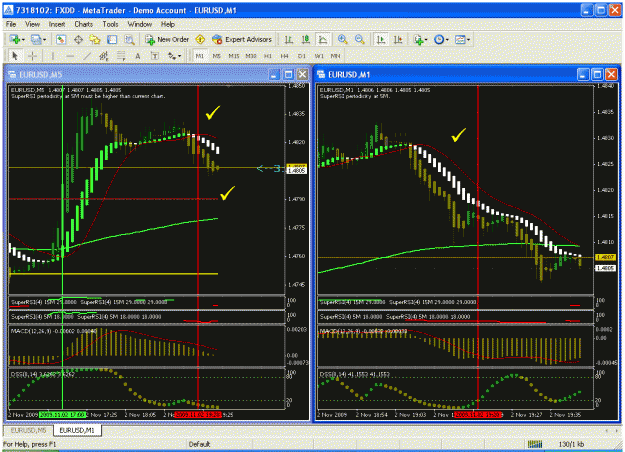Set timeframe to D1

pos(302,56)
